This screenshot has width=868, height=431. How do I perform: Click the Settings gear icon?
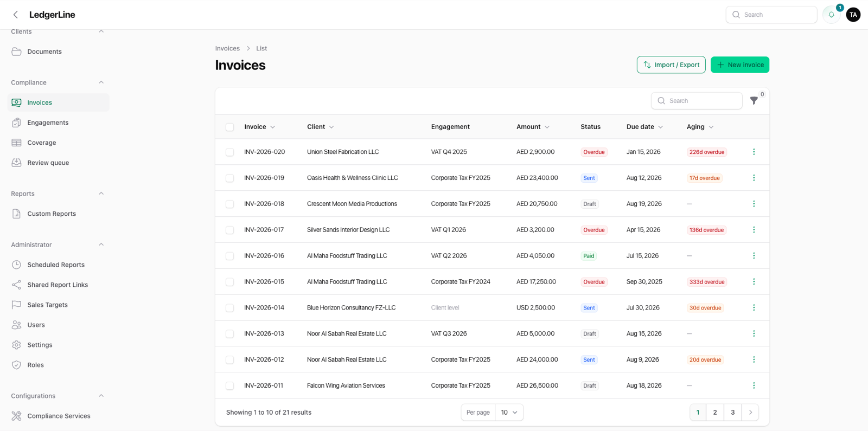[17, 345]
